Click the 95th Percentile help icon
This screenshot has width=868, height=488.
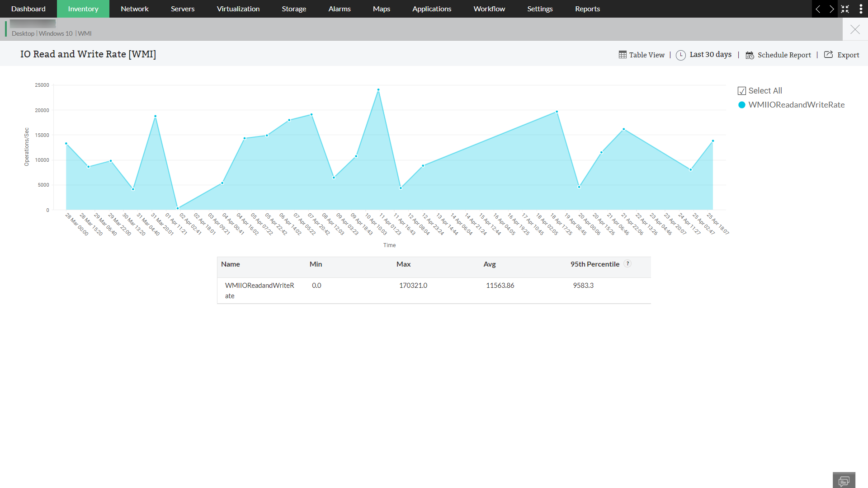tap(627, 264)
